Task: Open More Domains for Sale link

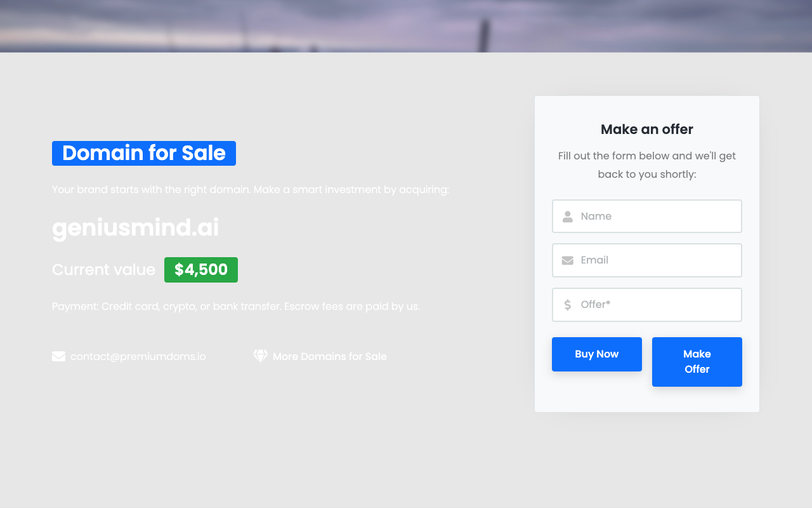Action: point(330,356)
